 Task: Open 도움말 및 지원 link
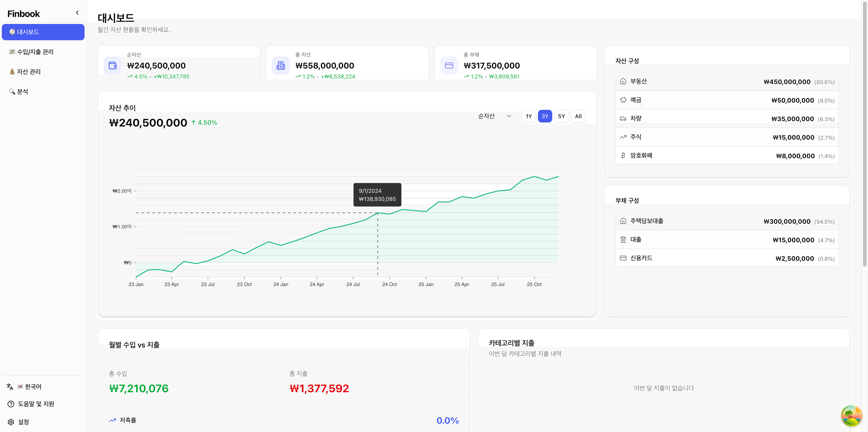point(36,404)
